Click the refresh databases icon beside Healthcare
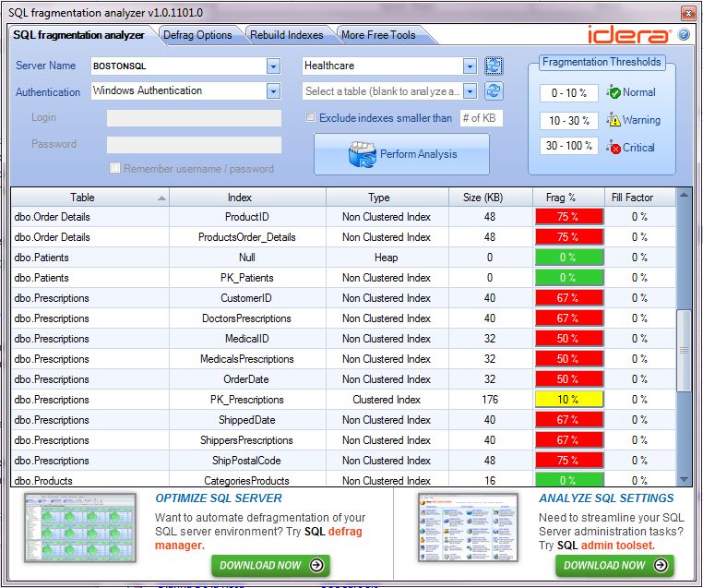Image resolution: width=703 pixels, height=588 pixels. click(x=494, y=66)
